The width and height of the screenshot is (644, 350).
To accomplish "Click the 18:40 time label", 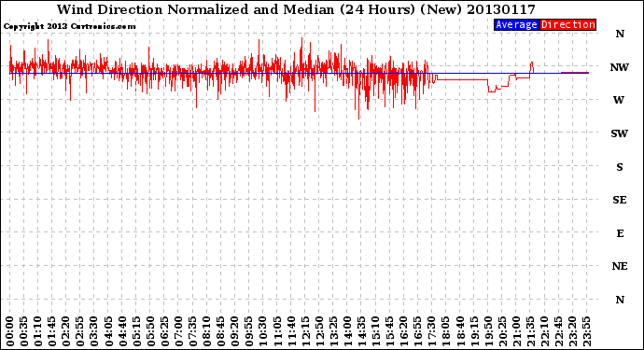I will point(460,331).
